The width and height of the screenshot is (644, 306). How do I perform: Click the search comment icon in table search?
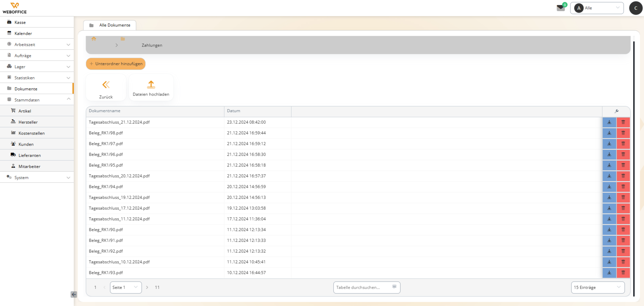pos(394,287)
